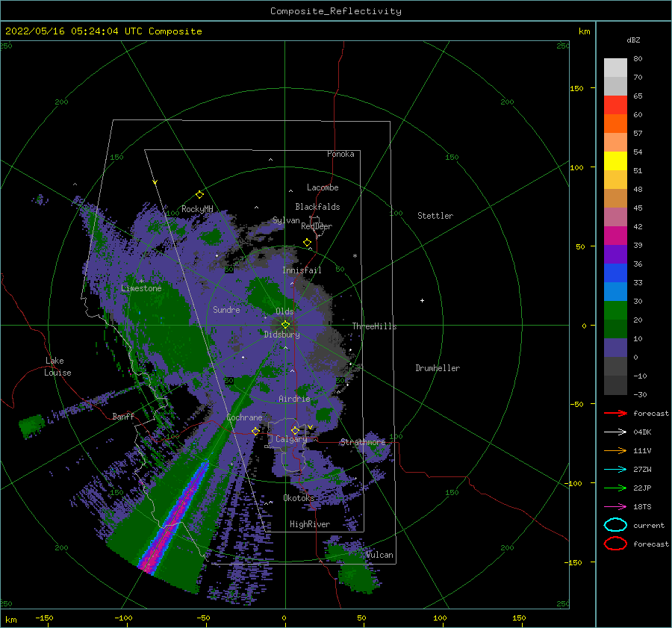The width and height of the screenshot is (672, 628).
Task: Click the Composite_Reflectivity title
Action: coord(336,11)
